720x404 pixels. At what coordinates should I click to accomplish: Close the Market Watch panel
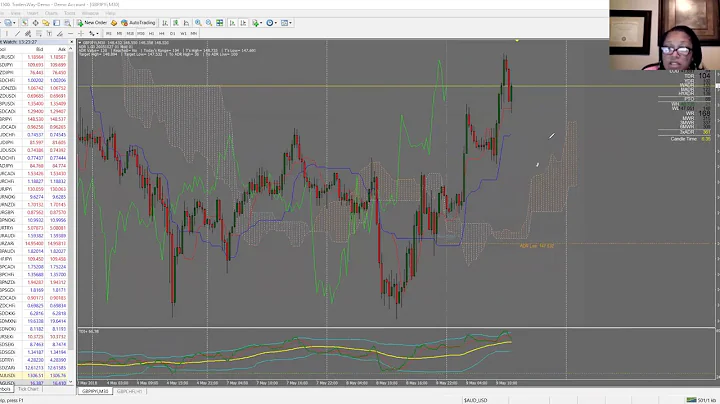tap(71, 42)
